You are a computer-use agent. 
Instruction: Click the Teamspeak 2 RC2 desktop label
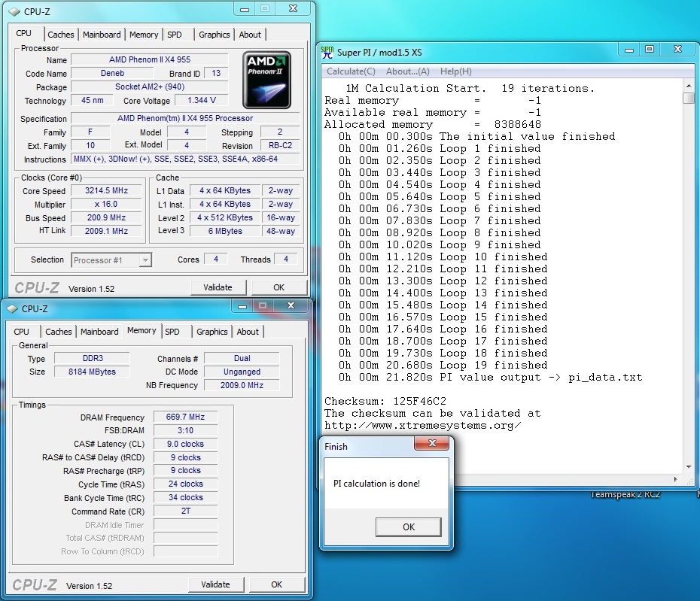pos(625,494)
